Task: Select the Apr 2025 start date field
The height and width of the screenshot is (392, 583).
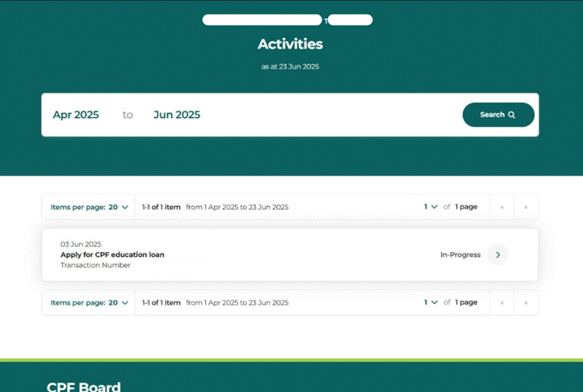Action: 76,115
